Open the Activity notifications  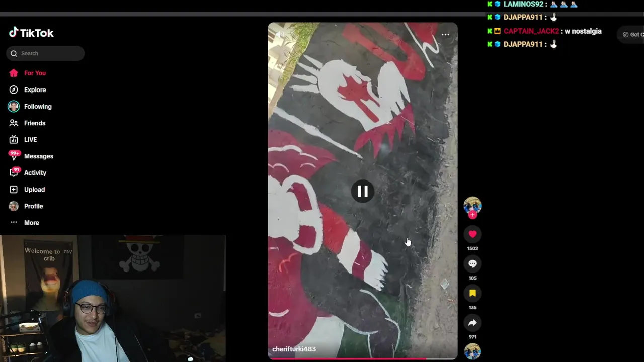(35, 172)
